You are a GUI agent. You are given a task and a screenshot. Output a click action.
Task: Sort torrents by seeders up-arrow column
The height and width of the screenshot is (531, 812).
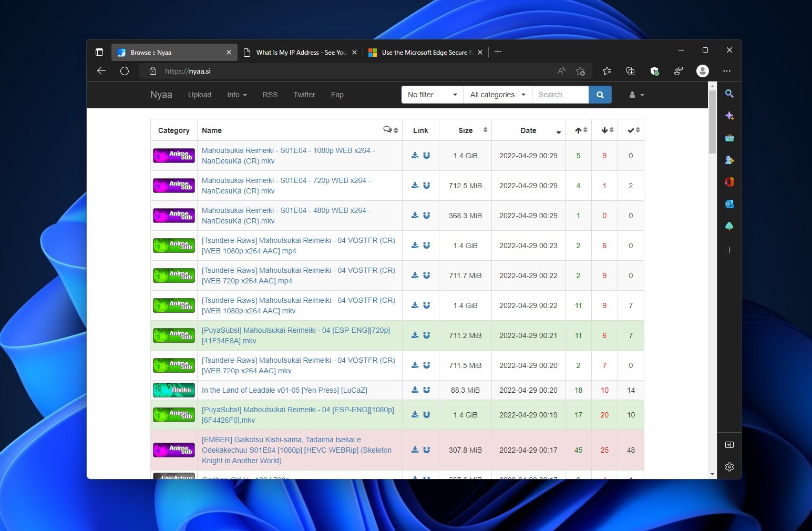[x=578, y=130]
